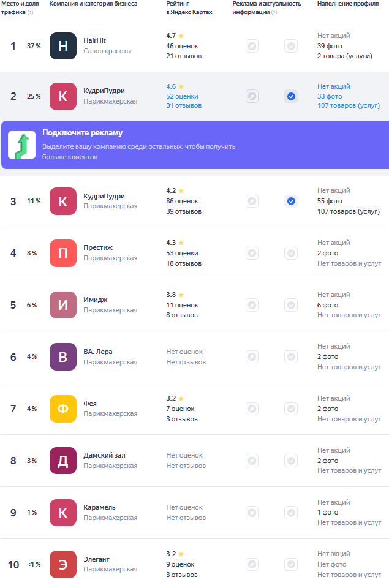This screenshot has width=389, height=588.
Task: Click Дамский зал advertising status icon
Action: pos(252,461)
